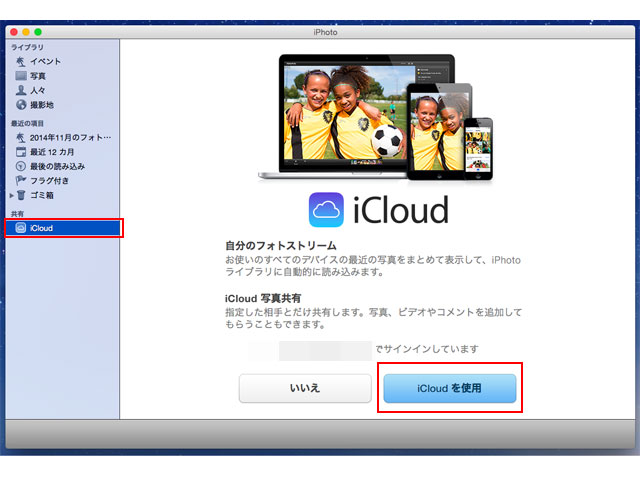Click the 2014年11月のフォト event icon
This screenshot has height=480, width=640.
coord(20,138)
